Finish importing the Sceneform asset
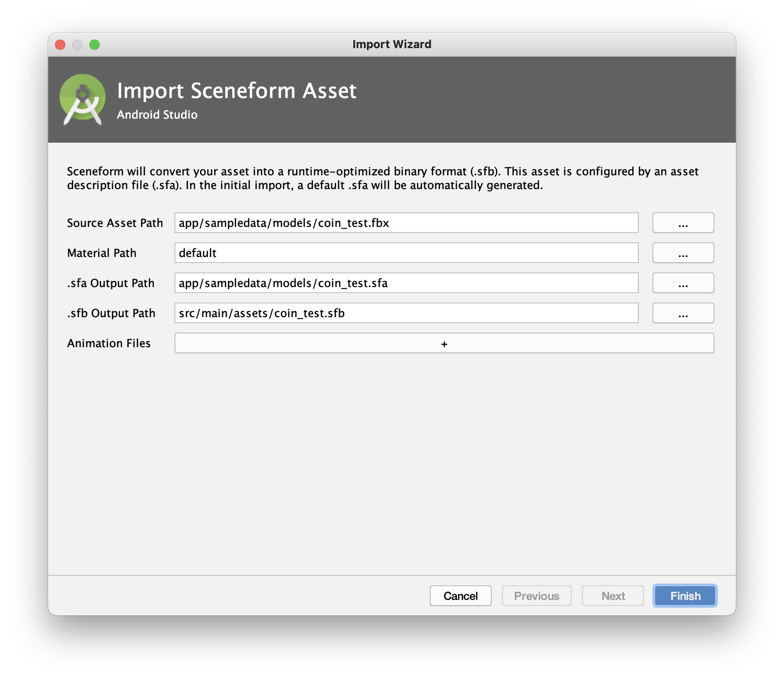 pos(685,596)
